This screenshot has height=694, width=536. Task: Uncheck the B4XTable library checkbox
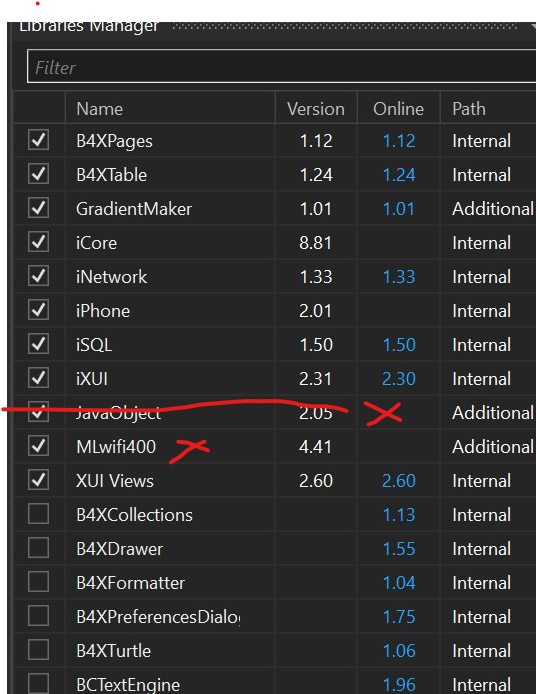[39, 174]
